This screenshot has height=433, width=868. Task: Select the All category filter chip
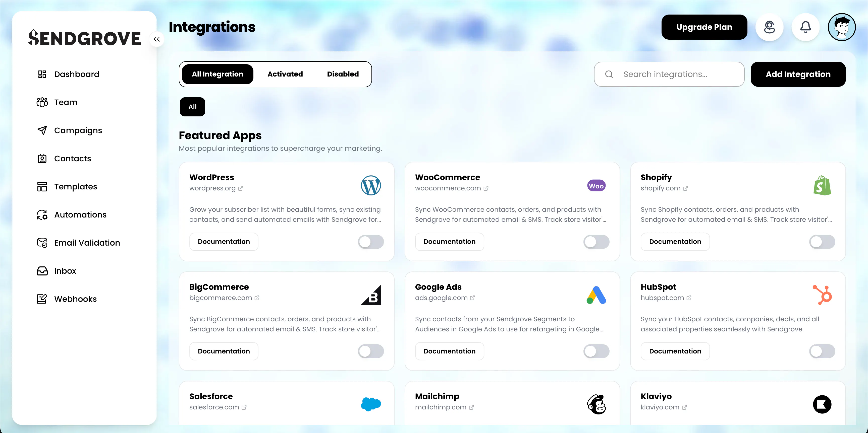point(192,107)
